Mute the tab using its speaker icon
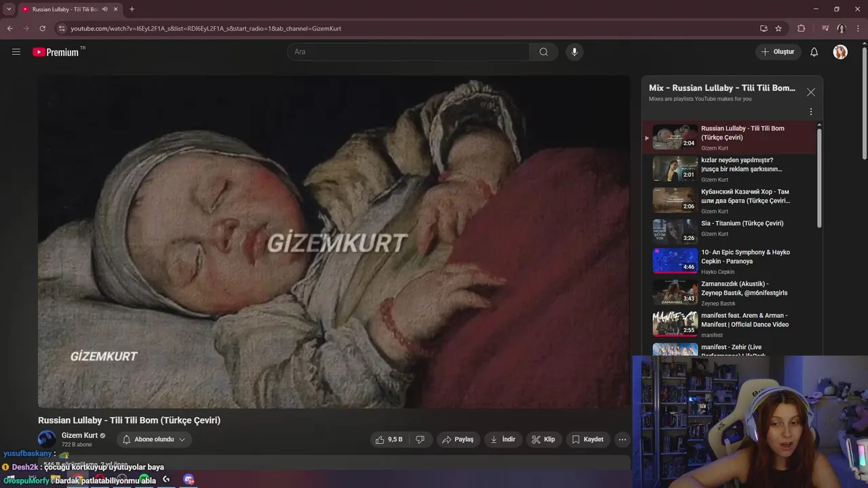 pos(104,9)
